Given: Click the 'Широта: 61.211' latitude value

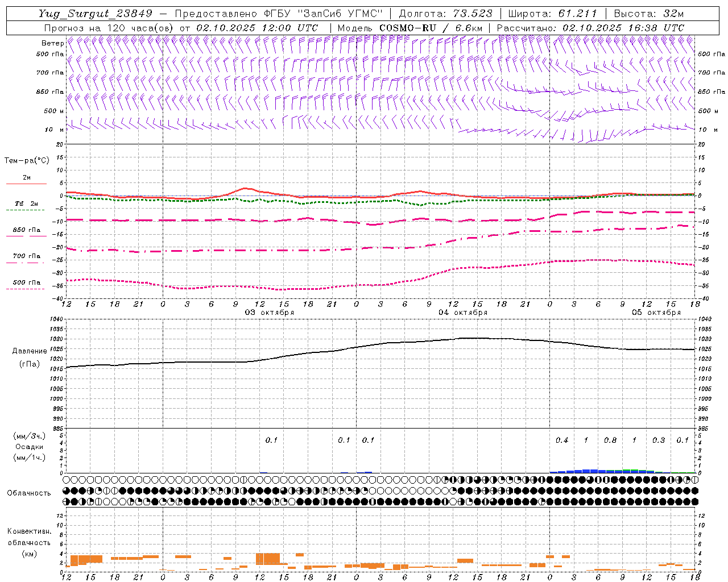Looking at the screenshot, I should (x=552, y=14).
